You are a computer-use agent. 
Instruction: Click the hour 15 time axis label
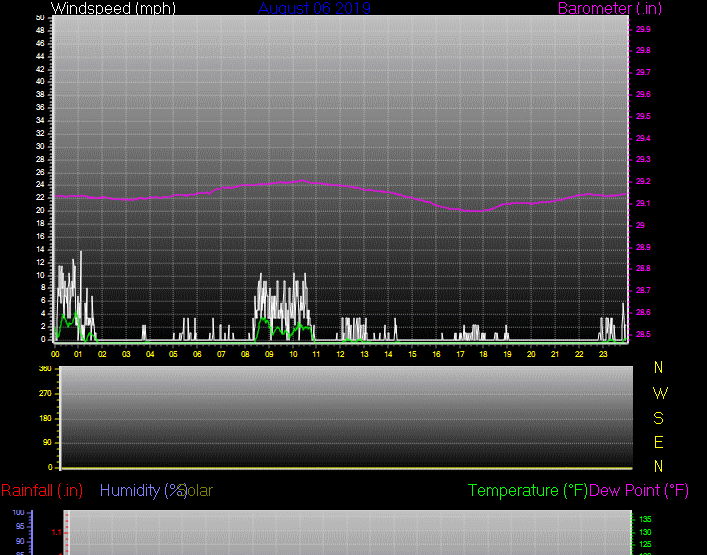412,354
